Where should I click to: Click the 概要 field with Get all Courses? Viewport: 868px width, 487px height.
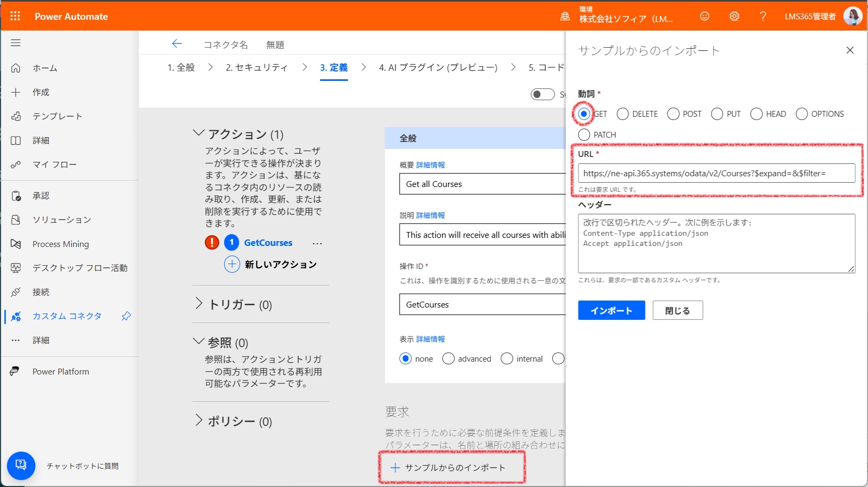tap(483, 184)
